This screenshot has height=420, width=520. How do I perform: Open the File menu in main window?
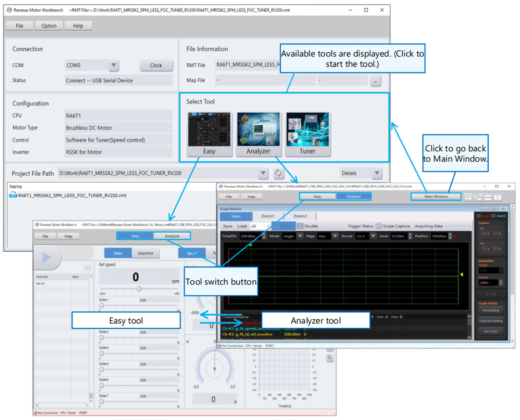(20, 26)
